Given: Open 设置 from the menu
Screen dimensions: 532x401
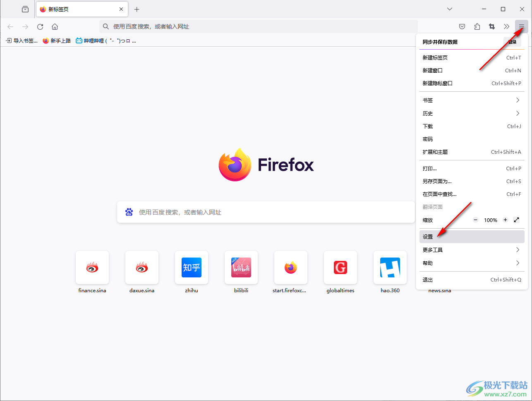Looking at the screenshot, I should click(x=472, y=237).
